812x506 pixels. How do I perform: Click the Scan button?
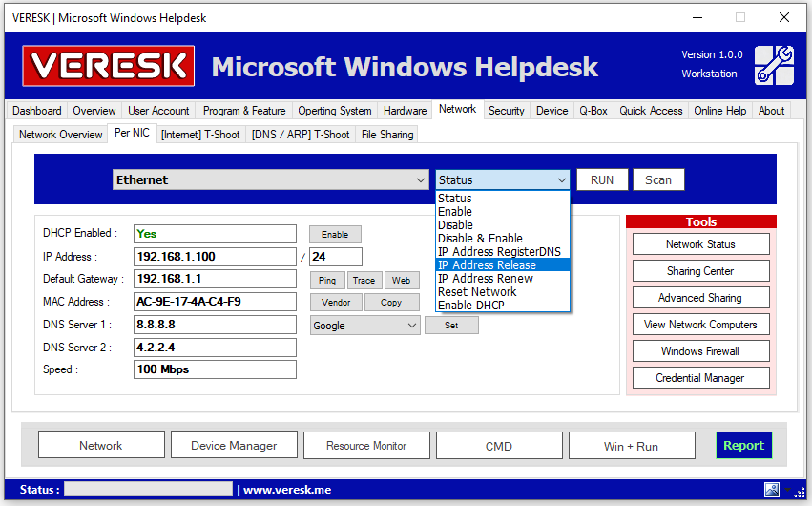[658, 179]
